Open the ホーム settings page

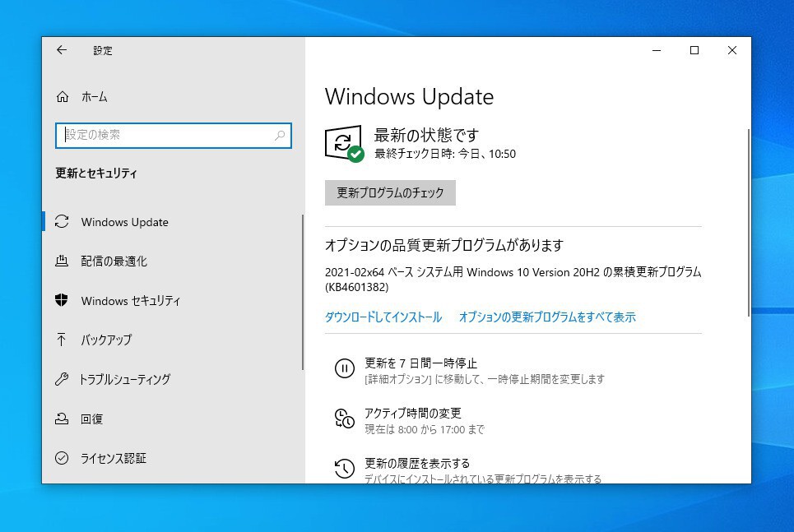94,96
